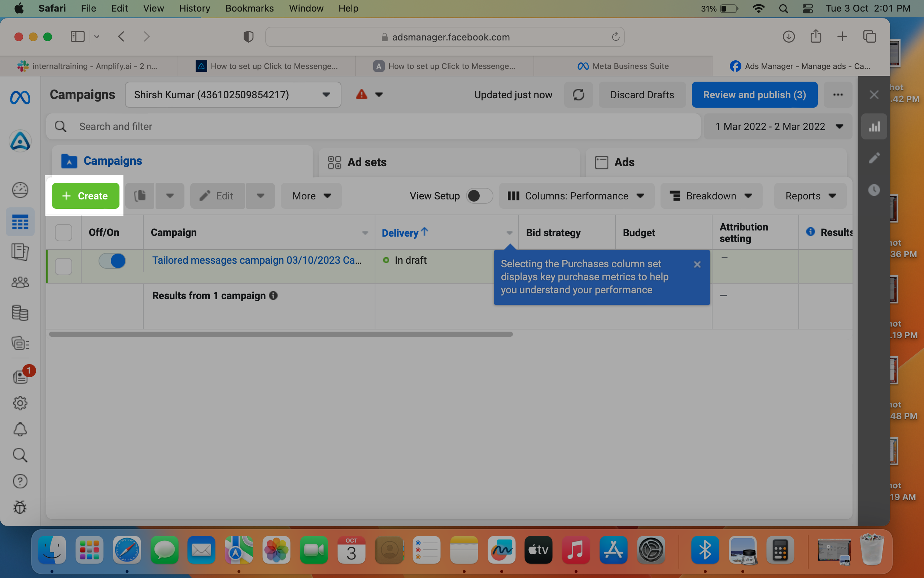This screenshot has height=578, width=924.
Task: Close the right side panel X
Action: 874,94
